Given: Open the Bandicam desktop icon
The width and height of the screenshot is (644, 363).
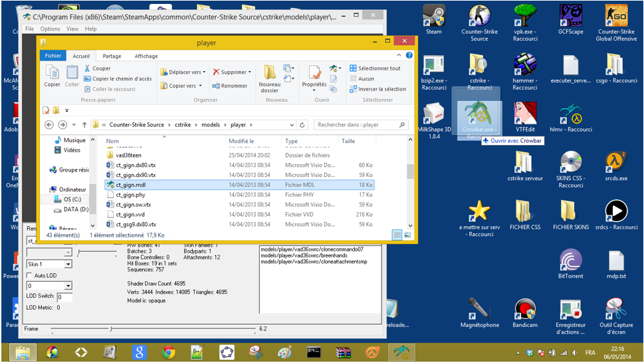Looking at the screenshot, I should point(525,313).
